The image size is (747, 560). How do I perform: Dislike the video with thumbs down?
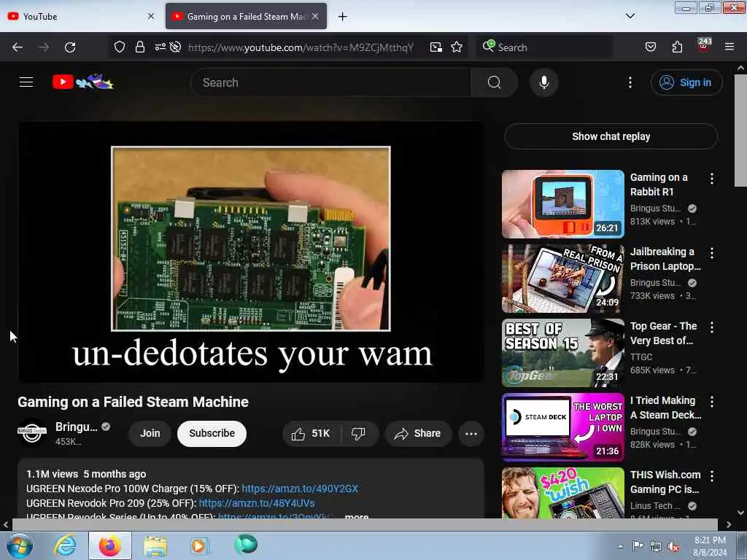tap(358, 433)
